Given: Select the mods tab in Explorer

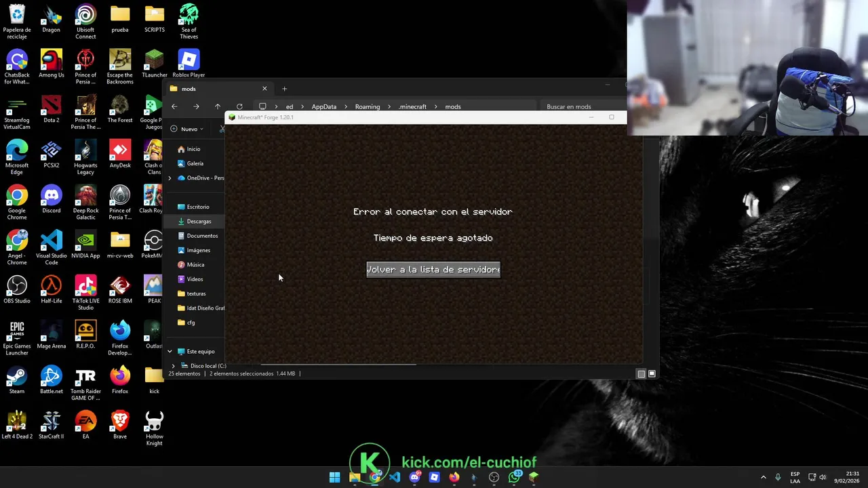Looking at the screenshot, I should tap(218, 89).
